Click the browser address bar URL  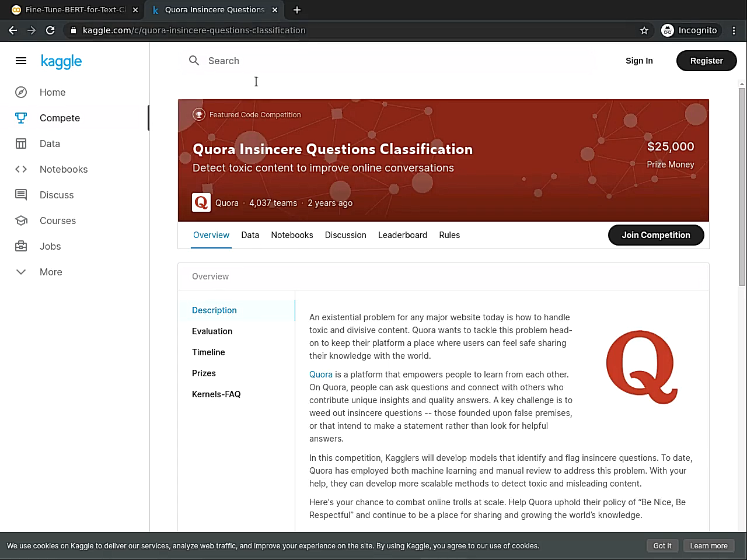tap(194, 30)
